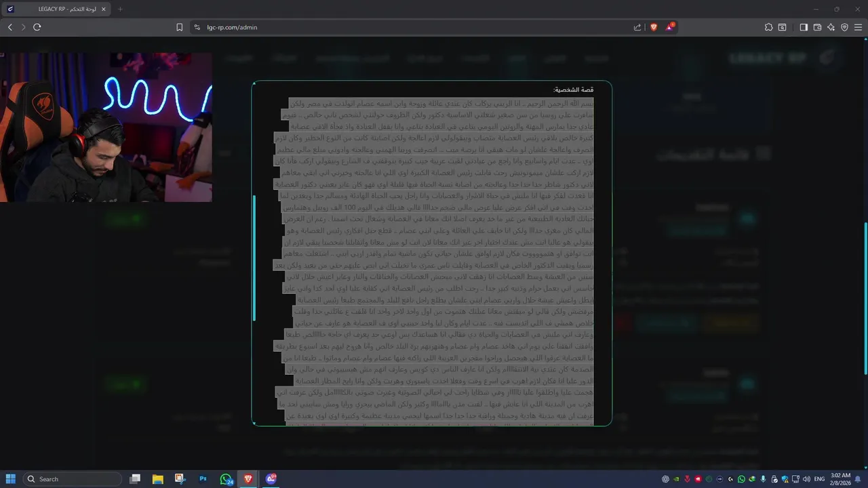
Task: Open the Logitech G HUB tray icon
Action: pos(730,479)
